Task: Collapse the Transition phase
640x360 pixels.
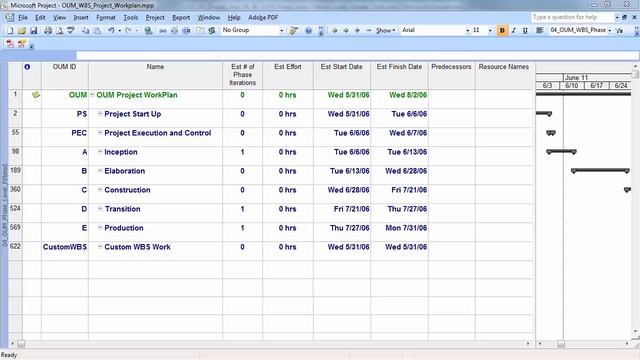Action: point(100,209)
